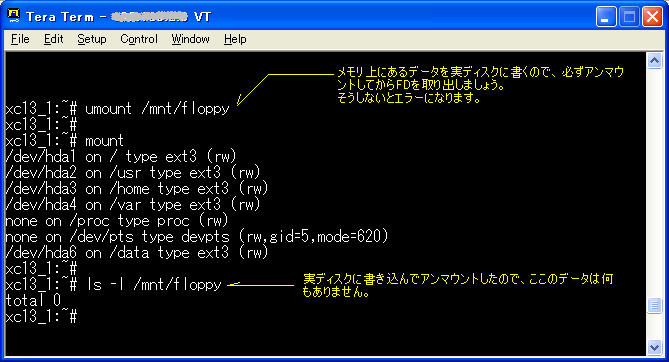The width and height of the screenshot is (669, 362).
Task: Click the 'none on /dev/pts type devpts' line
Action: [x=197, y=237]
